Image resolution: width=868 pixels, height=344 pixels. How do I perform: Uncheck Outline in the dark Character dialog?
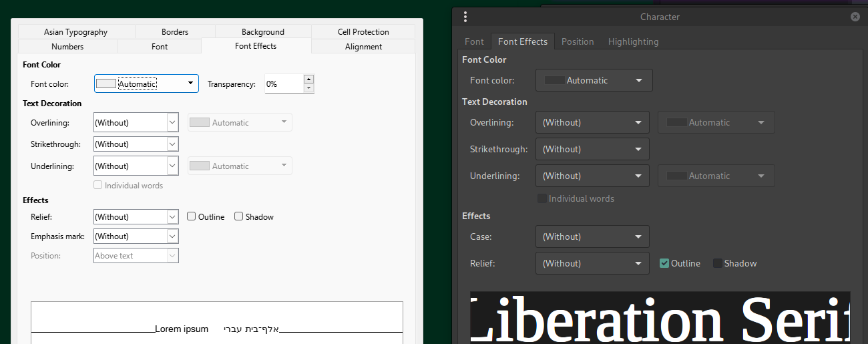pyautogui.click(x=664, y=263)
